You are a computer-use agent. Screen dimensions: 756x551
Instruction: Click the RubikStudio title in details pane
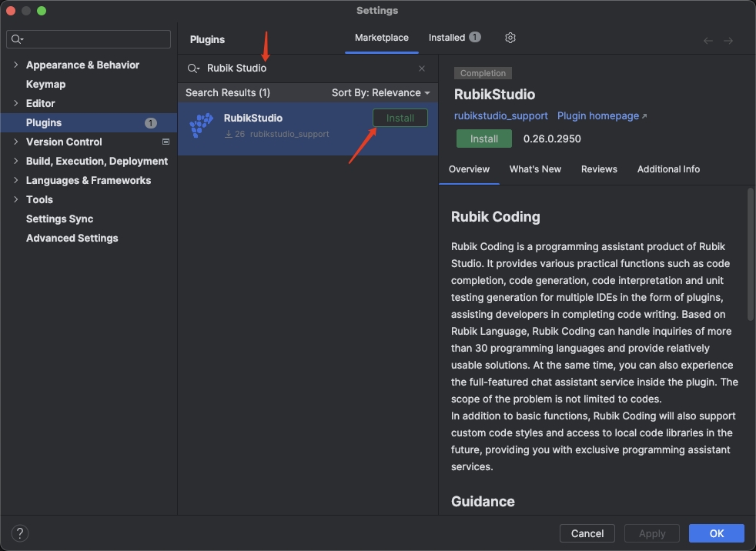pos(494,95)
